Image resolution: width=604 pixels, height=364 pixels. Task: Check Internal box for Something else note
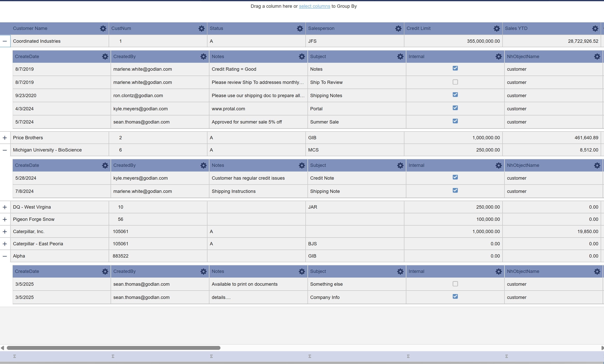pyautogui.click(x=455, y=284)
